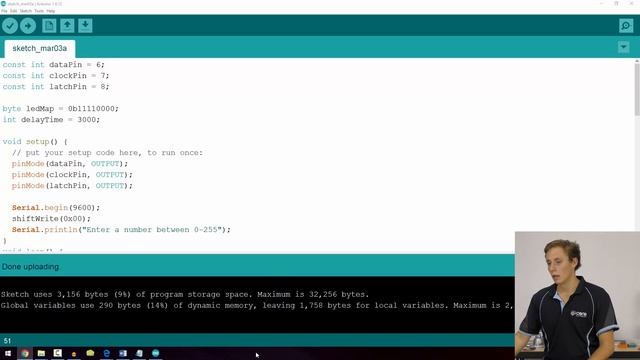Image resolution: width=640 pixels, height=360 pixels.
Task: Click the 'const int latchPin = 8;' line
Action: (x=56, y=87)
